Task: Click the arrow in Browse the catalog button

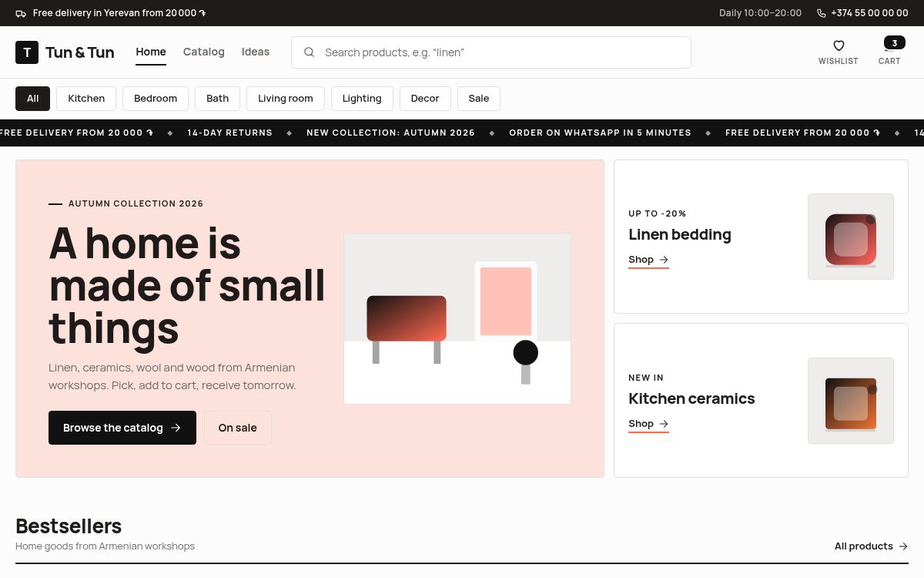Action: point(176,428)
